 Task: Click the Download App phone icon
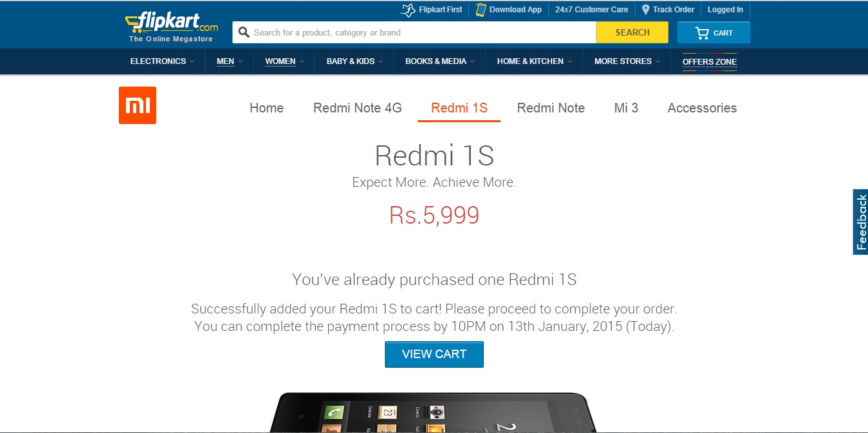click(x=480, y=10)
